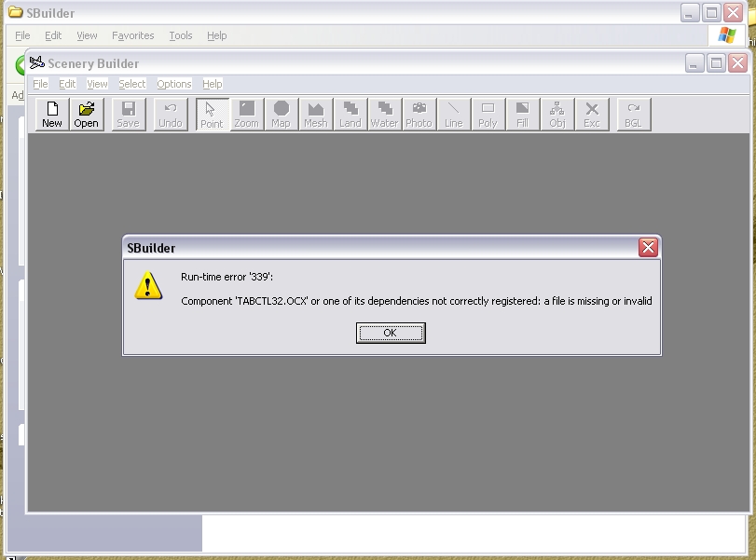This screenshot has width=756, height=560.
Task: Maximize the SBuilder folder window
Action: (x=711, y=13)
